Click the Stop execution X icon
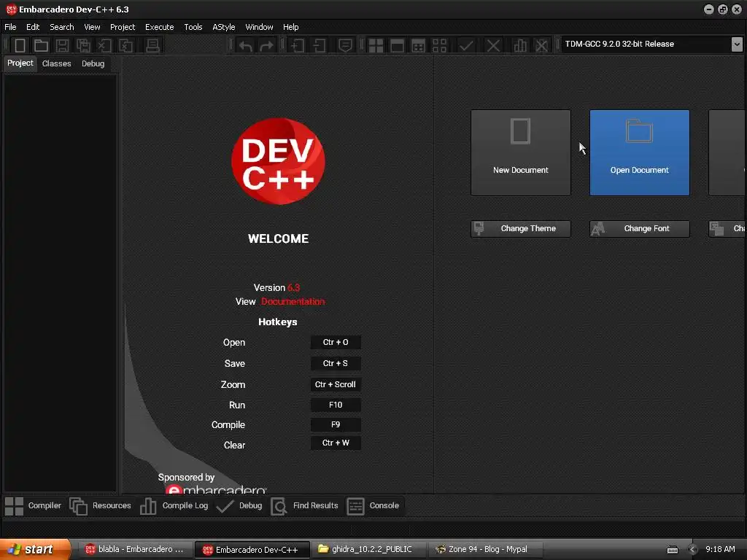This screenshot has width=747, height=560. click(x=493, y=46)
